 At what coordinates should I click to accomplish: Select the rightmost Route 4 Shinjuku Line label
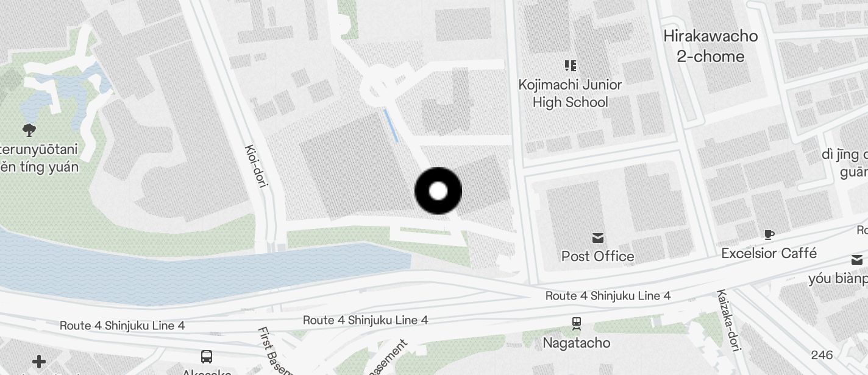click(x=608, y=296)
